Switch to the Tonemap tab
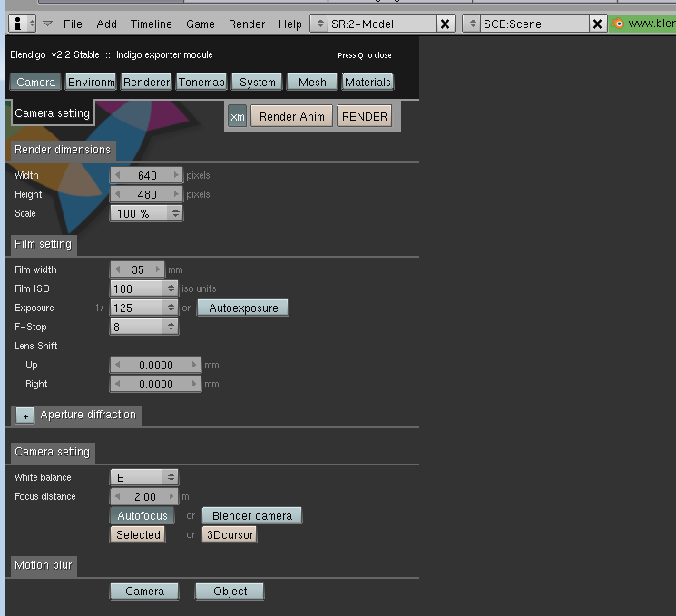 click(201, 82)
